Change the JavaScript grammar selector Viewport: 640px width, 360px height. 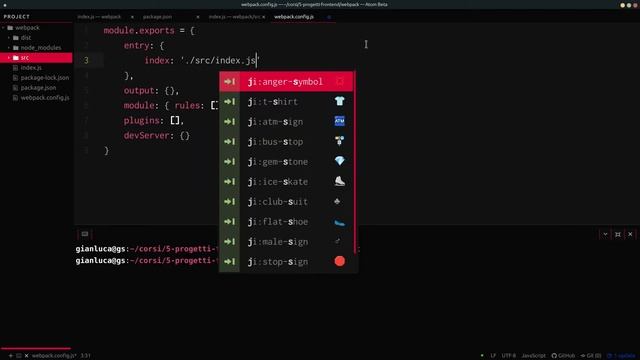point(533,356)
